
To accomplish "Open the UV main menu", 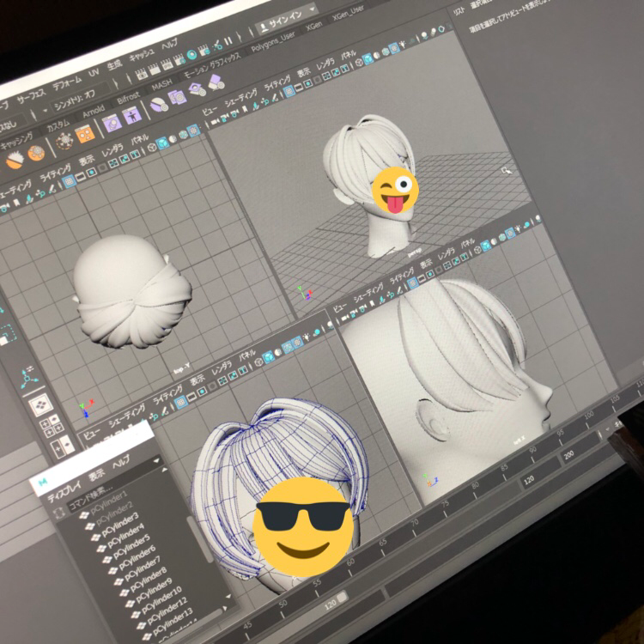I will (x=94, y=73).
